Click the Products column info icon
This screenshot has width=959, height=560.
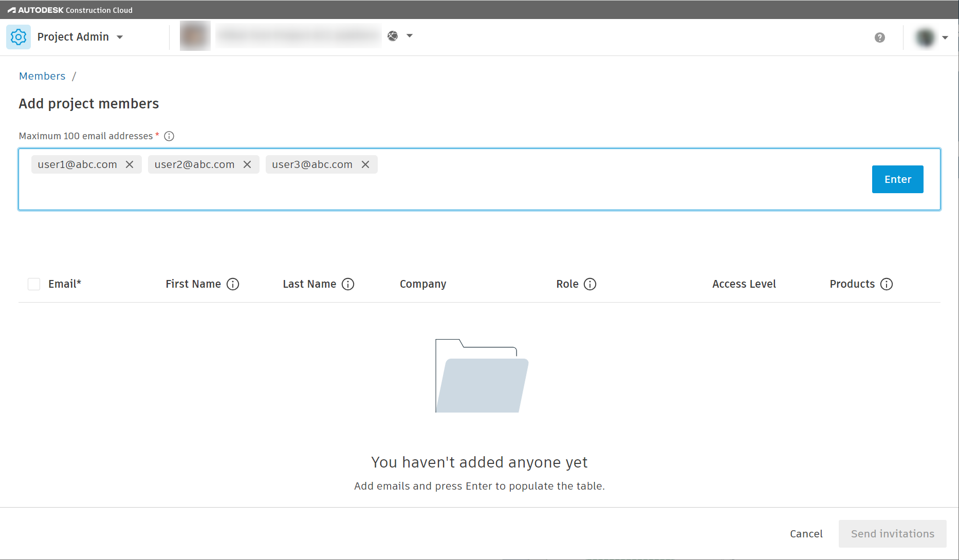click(887, 284)
